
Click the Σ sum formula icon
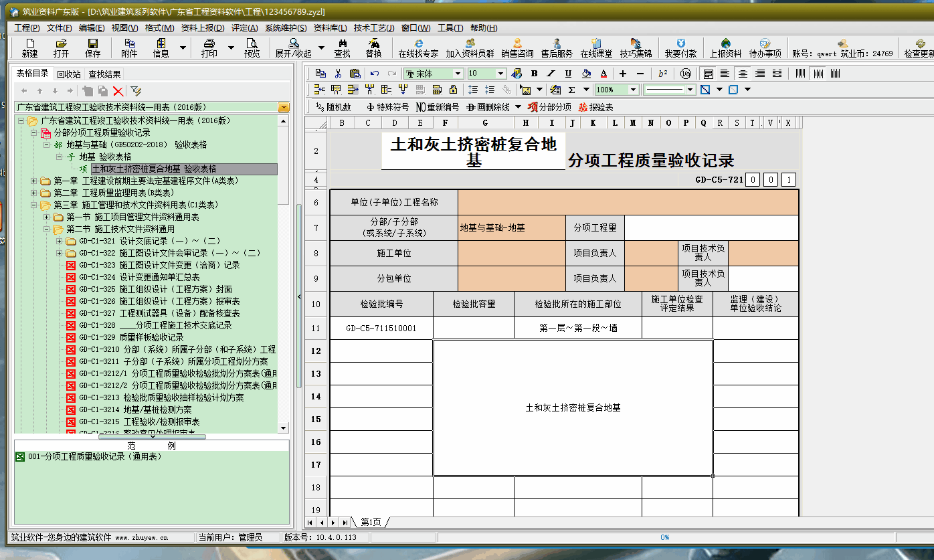571,90
